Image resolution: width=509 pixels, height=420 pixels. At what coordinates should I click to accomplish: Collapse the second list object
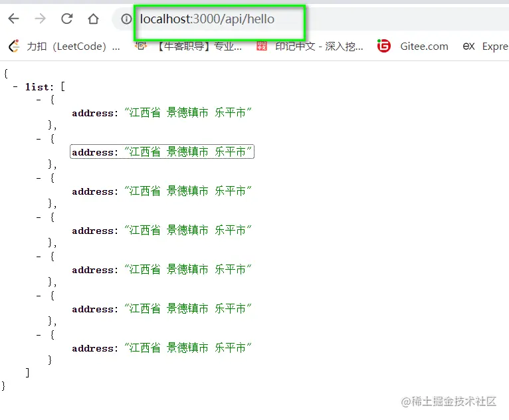pyautogui.click(x=39, y=139)
